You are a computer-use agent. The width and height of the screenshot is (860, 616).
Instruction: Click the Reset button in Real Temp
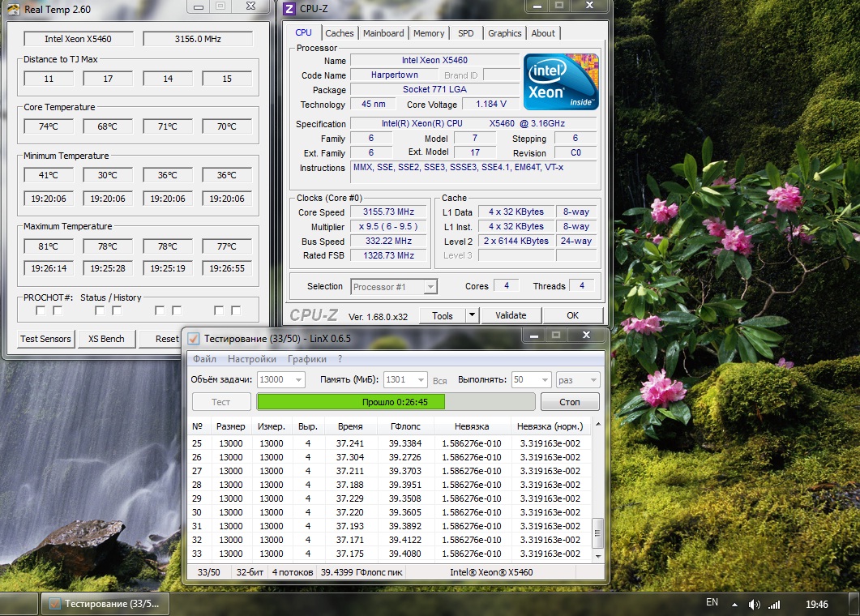160,339
